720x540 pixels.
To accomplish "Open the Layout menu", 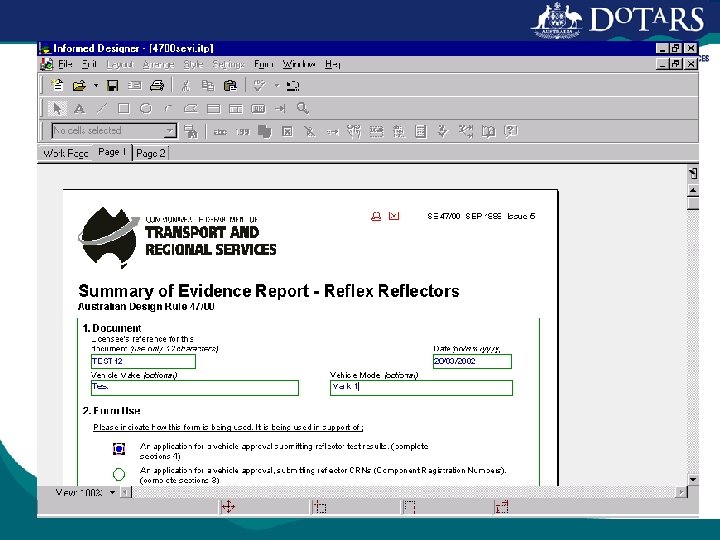I will (x=120, y=64).
